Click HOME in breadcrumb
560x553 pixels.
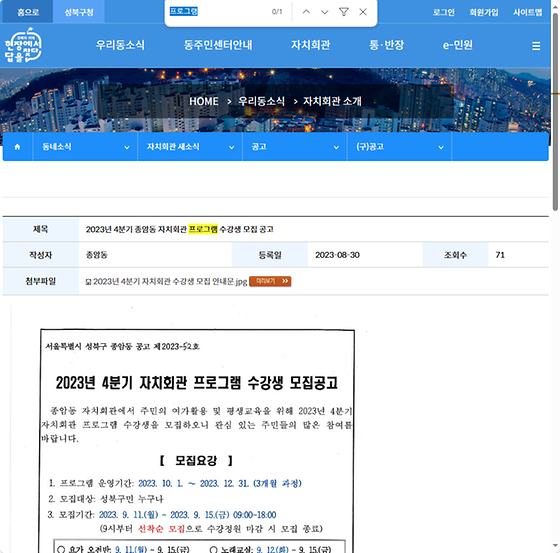pyautogui.click(x=204, y=101)
